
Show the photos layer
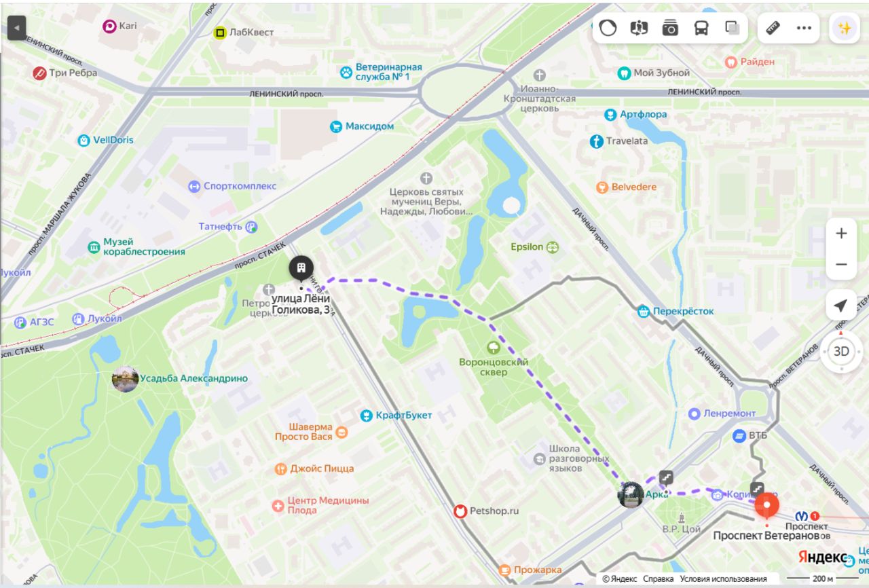coord(670,28)
